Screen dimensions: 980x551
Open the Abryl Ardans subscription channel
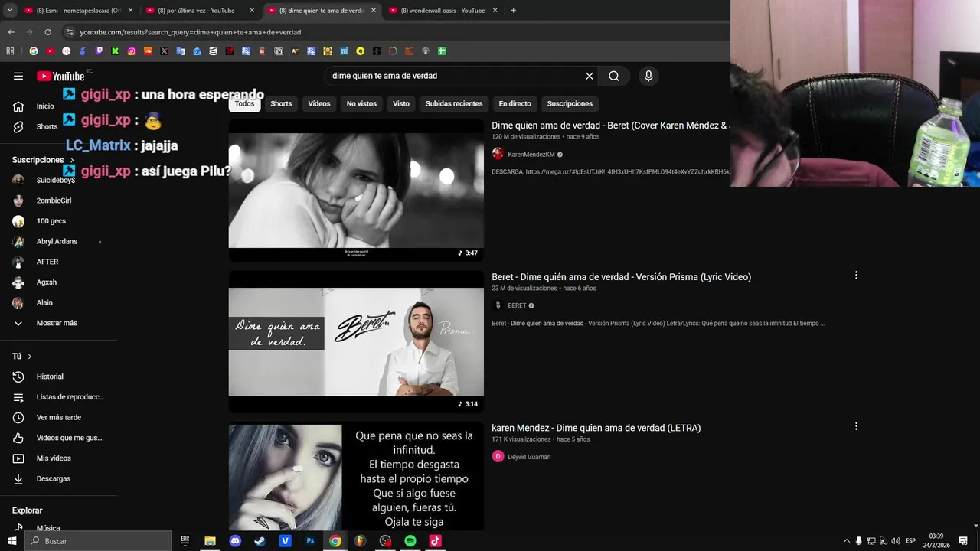(x=57, y=241)
